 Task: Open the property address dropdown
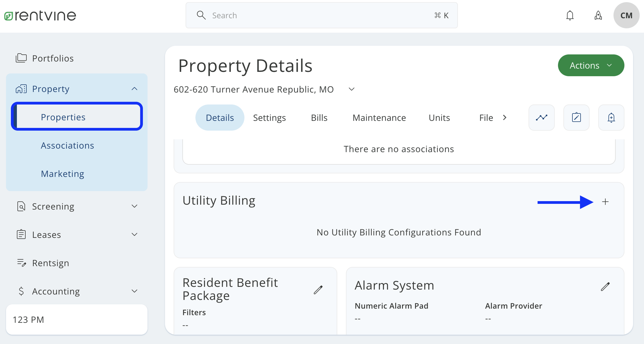351,89
